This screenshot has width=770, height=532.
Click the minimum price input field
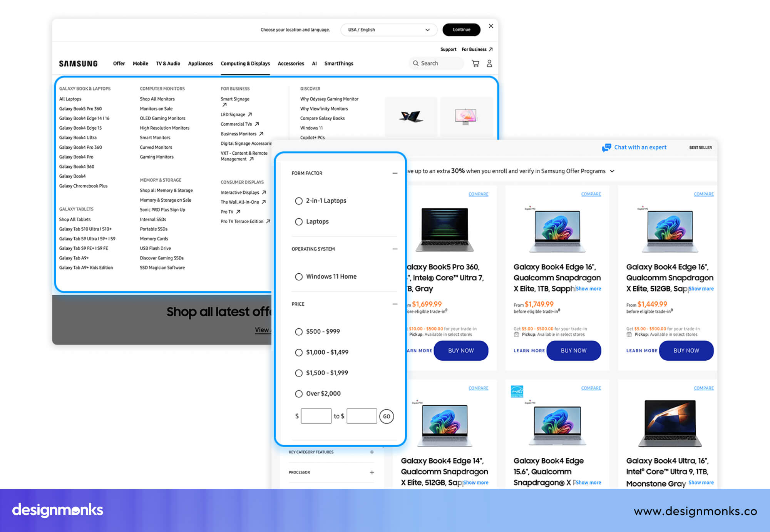pyautogui.click(x=316, y=416)
